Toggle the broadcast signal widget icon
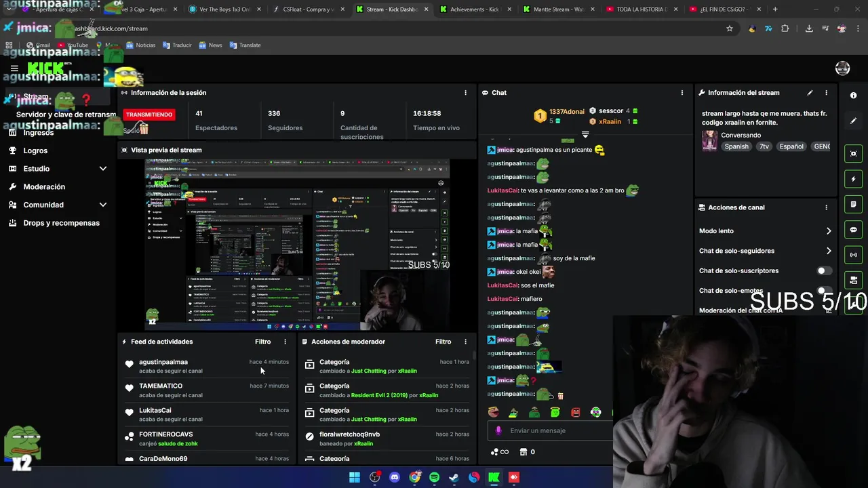868x488 pixels. click(853, 255)
